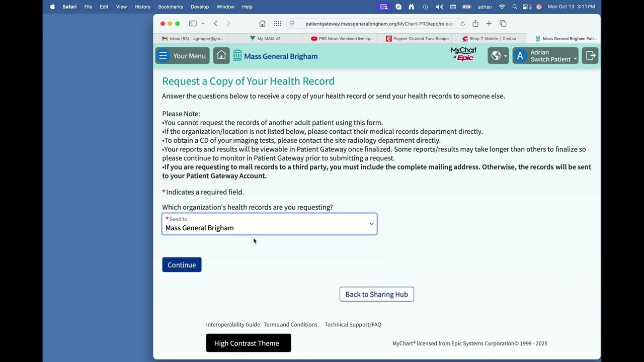Open the Time Machine menu bar icon

pyautogui.click(x=426, y=7)
